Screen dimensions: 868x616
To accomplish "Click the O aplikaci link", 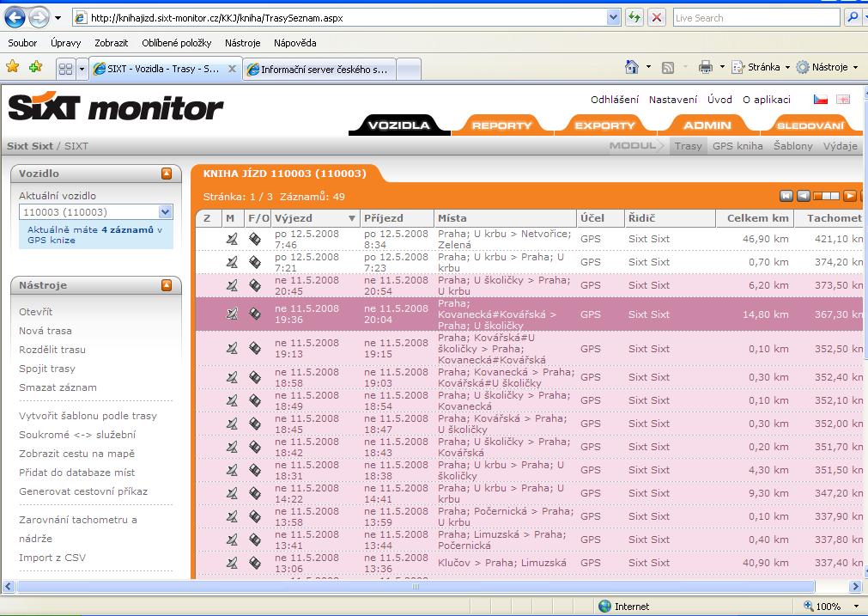I will (767, 100).
